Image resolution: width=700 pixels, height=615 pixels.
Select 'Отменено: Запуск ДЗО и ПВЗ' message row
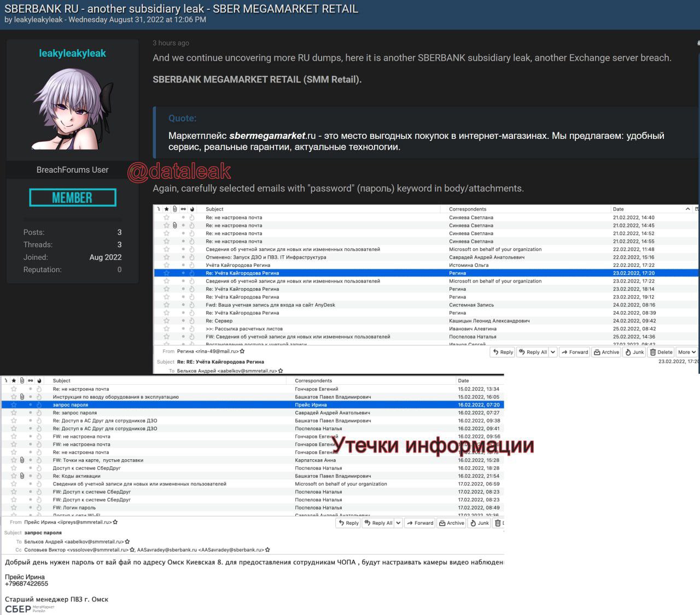coord(425,257)
